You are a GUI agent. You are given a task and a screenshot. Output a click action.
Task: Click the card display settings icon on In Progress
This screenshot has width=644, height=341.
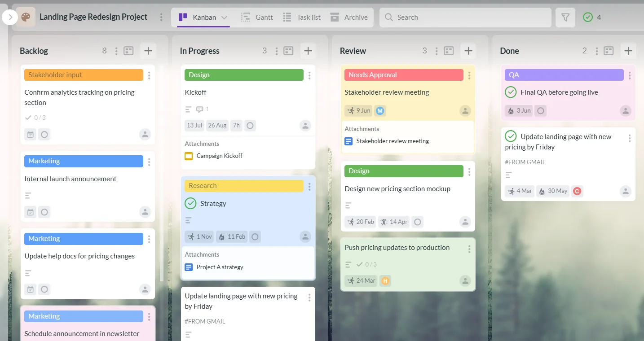click(288, 51)
